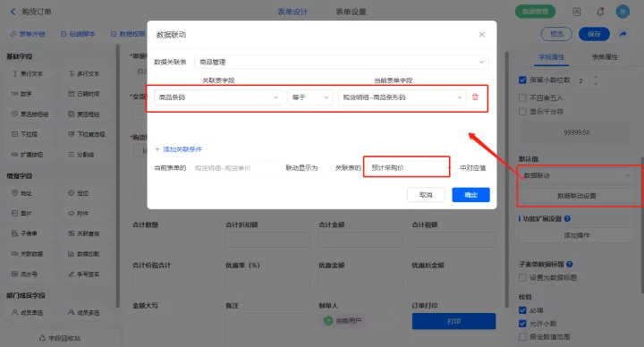Screen dimensions: 644x347
Task: Pick the 扩展按钮 field icon
Action: coord(15,155)
